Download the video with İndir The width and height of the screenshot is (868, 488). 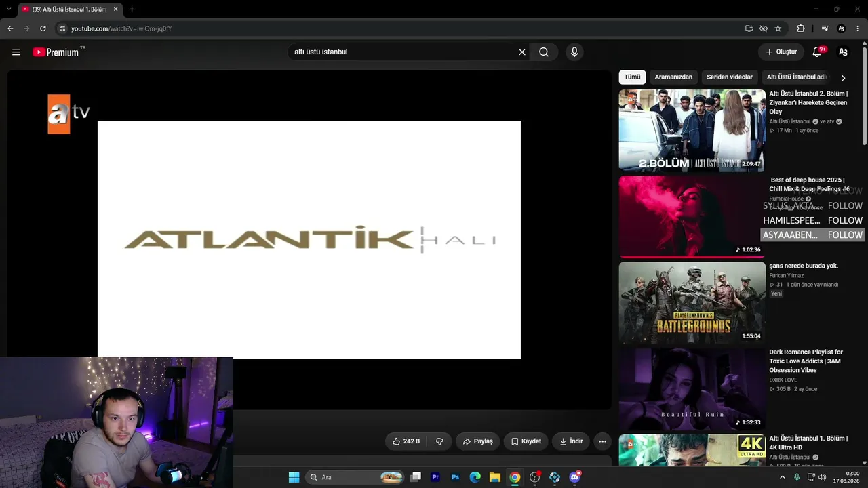point(571,441)
